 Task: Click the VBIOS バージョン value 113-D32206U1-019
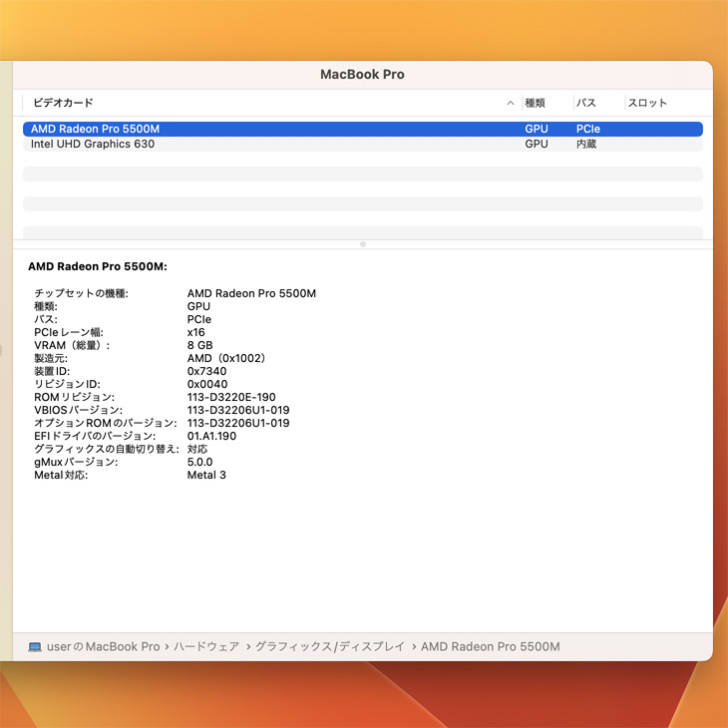point(238,411)
